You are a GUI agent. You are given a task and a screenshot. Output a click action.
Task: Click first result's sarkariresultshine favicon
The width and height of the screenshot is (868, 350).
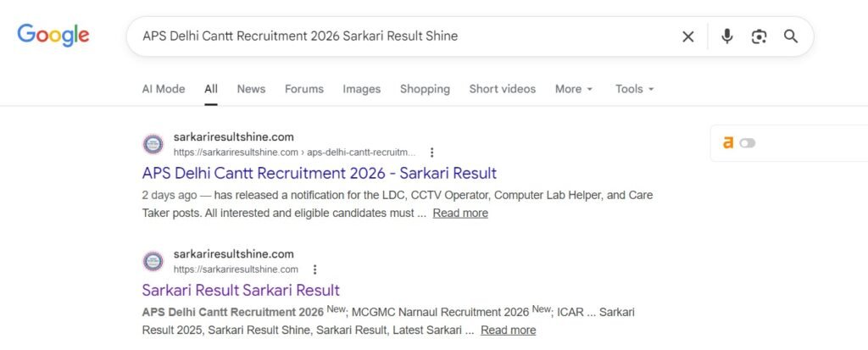pyautogui.click(x=153, y=144)
